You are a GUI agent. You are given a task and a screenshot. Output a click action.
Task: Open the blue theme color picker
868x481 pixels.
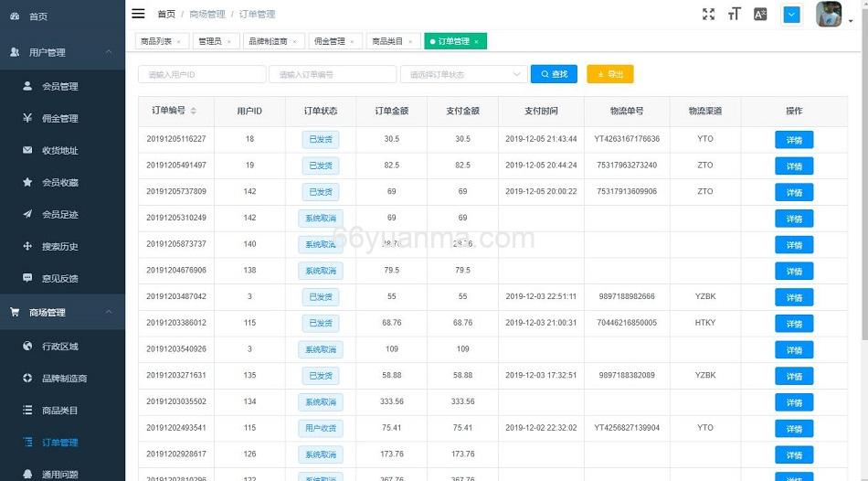tap(791, 15)
